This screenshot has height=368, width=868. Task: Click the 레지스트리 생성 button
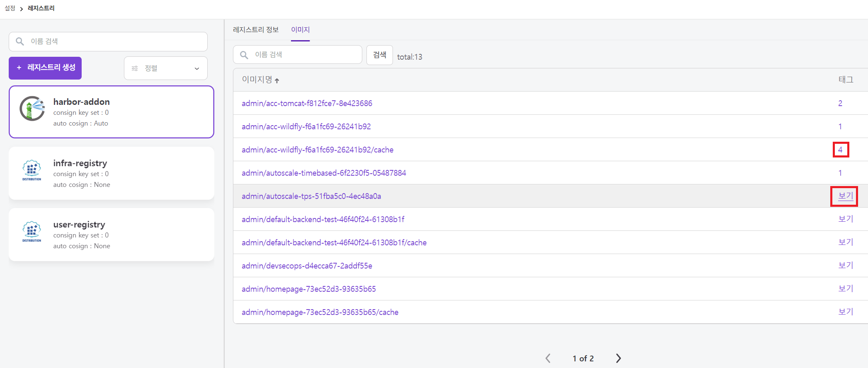[45, 68]
